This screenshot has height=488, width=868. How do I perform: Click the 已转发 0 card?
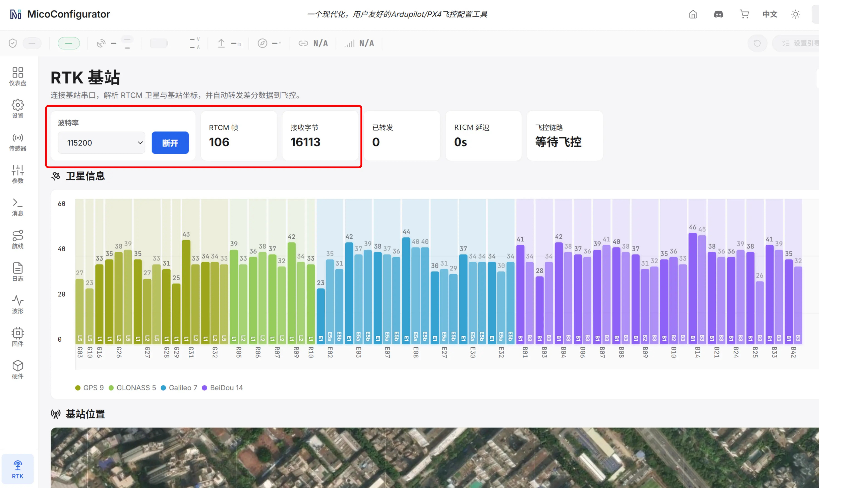coord(402,136)
